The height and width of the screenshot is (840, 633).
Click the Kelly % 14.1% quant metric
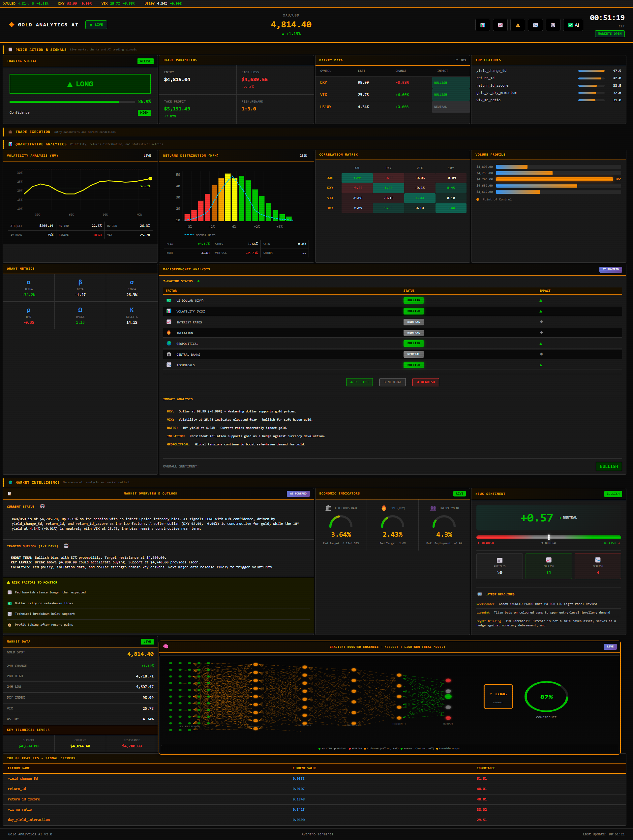pos(132,315)
